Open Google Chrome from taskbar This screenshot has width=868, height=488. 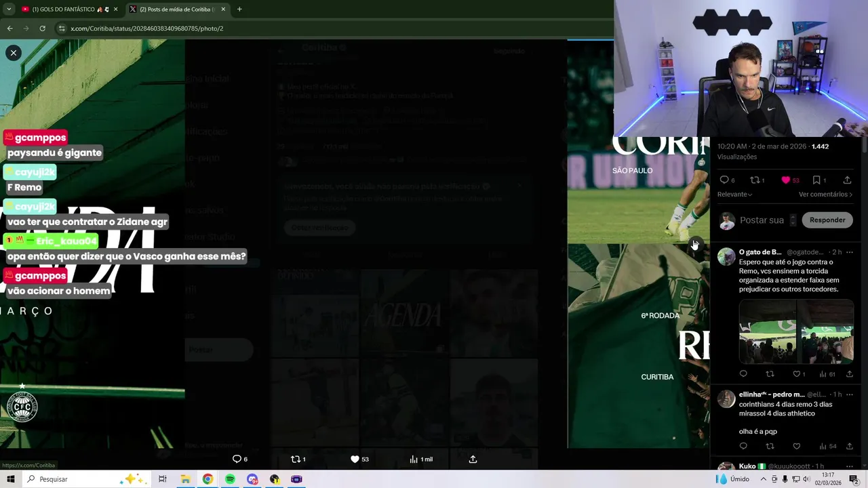tap(208, 479)
